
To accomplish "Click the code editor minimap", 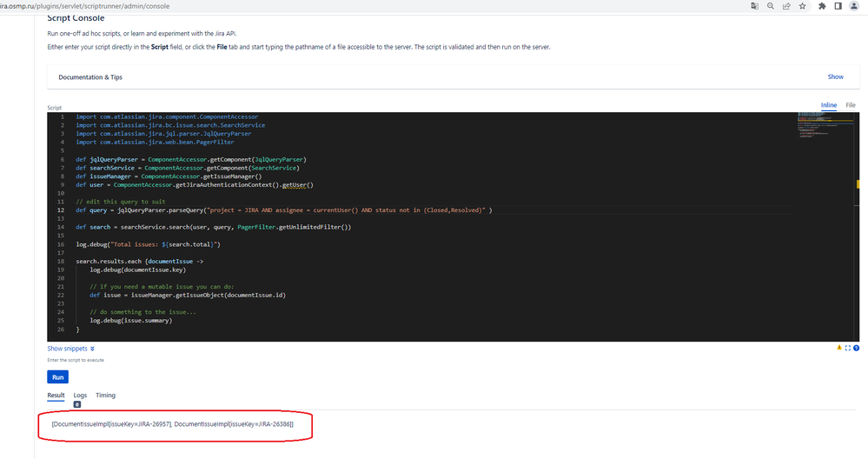I will (x=827, y=124).
